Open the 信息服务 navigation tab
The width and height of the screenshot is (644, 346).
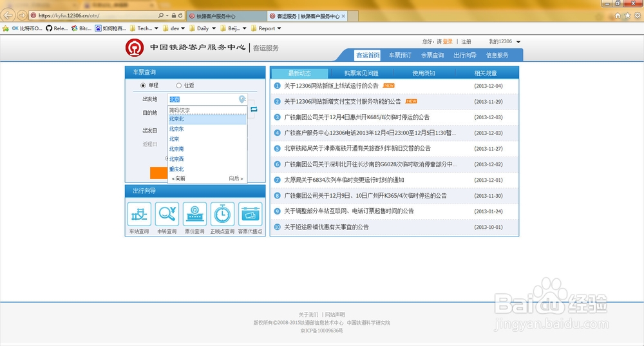497,55
